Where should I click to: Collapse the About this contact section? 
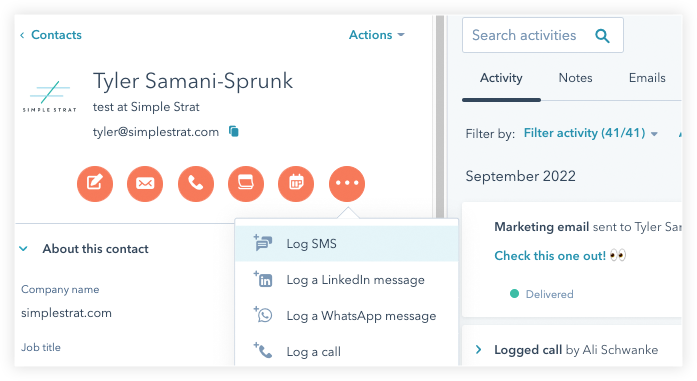pyautogui.click(x=24, y=249)
